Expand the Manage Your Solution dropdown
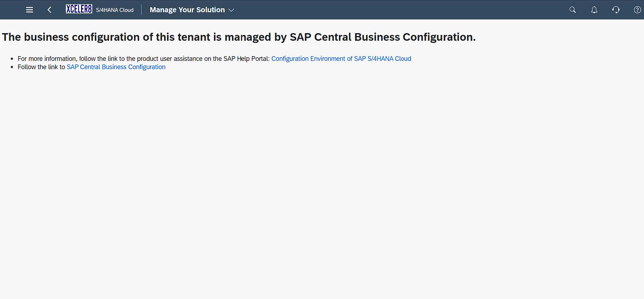Viewport: 644px width, 299px height. [x=192, y=10]
